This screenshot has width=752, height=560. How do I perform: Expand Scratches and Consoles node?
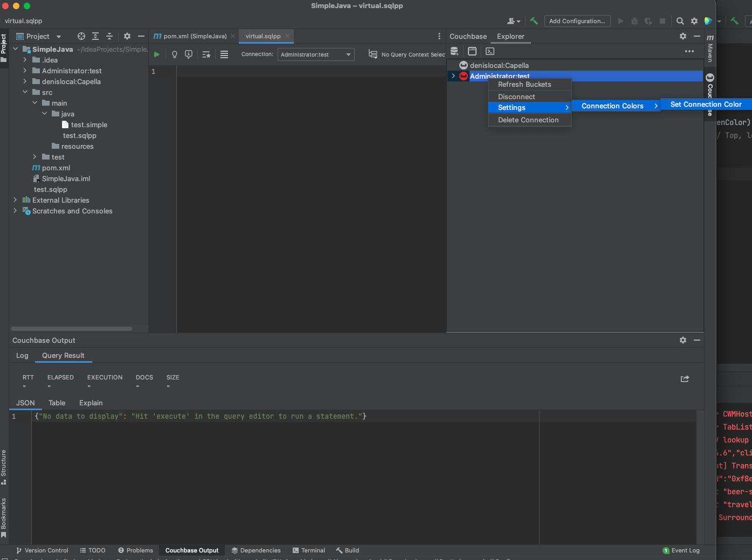(x=16, y=211)
